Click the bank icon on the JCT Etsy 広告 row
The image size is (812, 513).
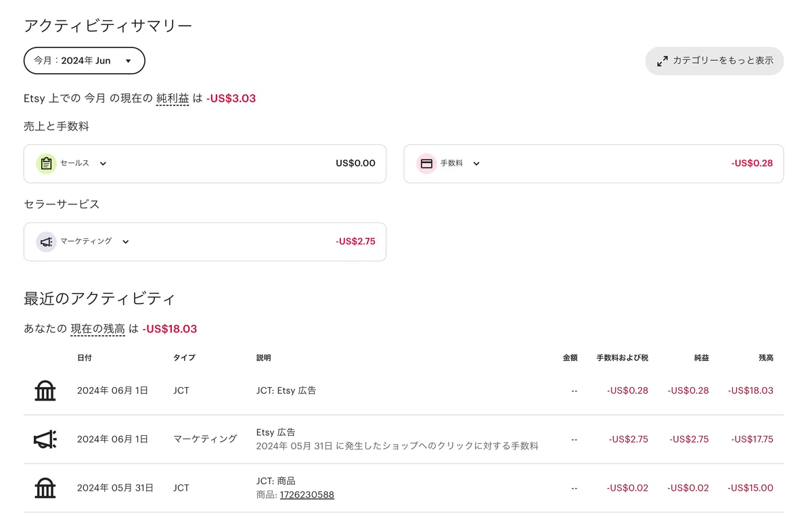pos(45,391)
